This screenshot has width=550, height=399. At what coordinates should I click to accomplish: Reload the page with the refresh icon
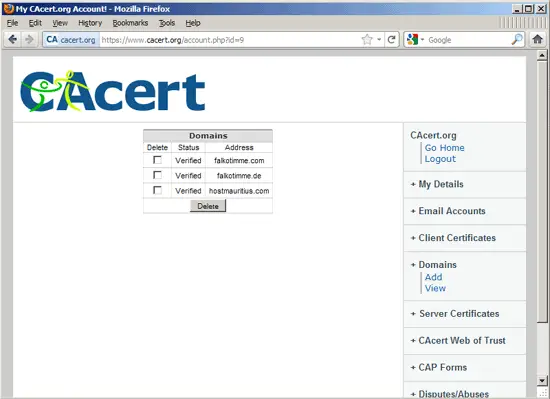click(391, 40)
